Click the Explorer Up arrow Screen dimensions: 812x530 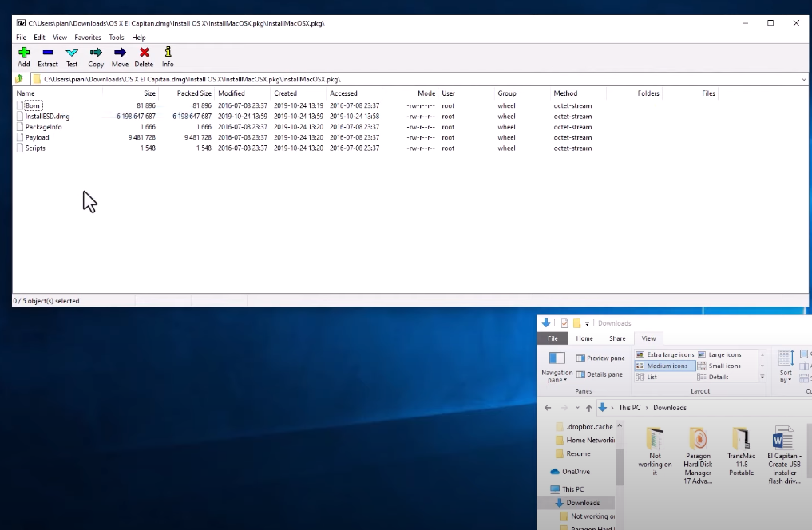pyautogui.click(x=588, y=408)
